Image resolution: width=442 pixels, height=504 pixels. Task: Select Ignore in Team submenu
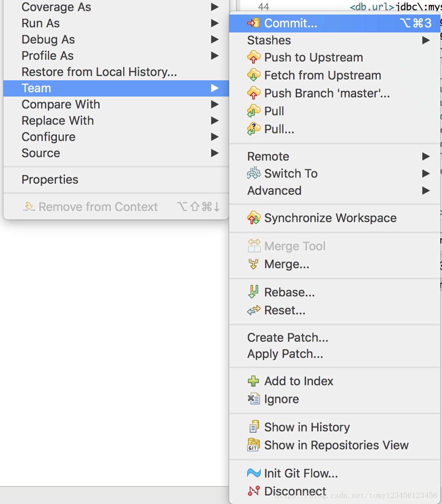coord(281,399)
